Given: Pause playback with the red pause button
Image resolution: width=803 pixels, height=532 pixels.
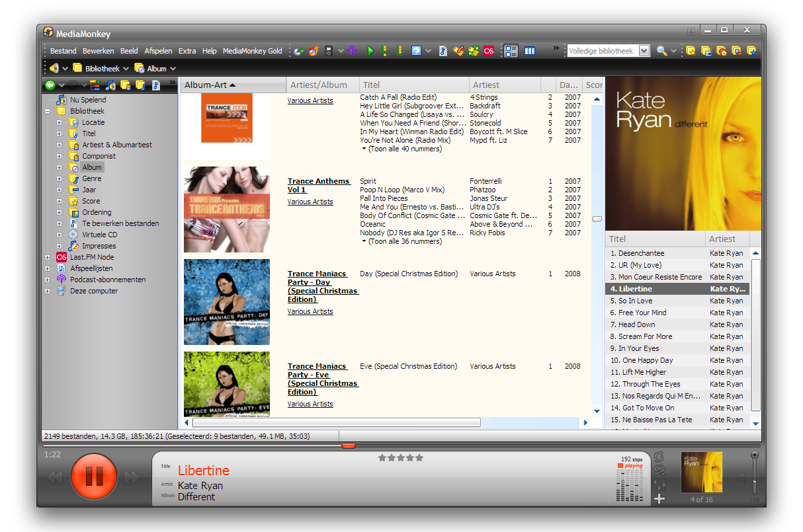Looking at the screenshot, I should (93, 476).
